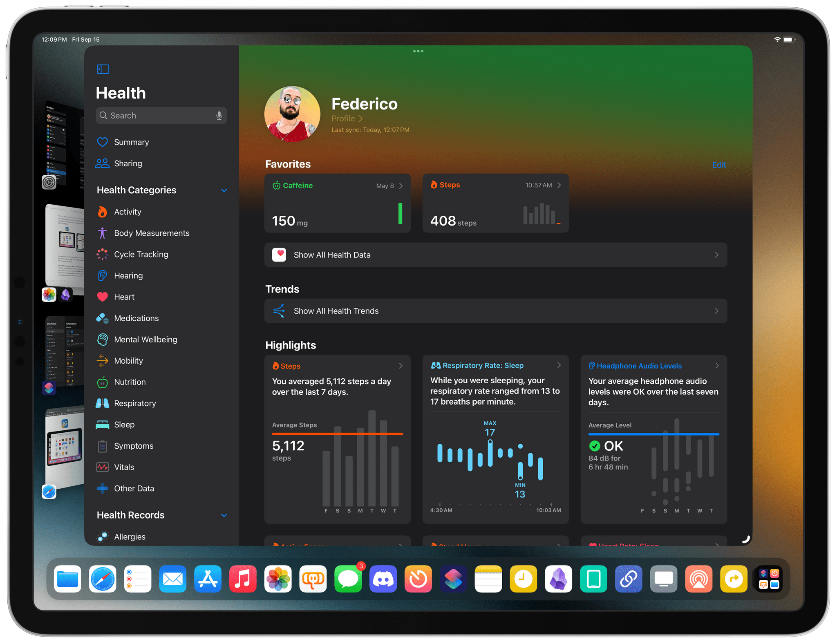This screenshot has height=644, width=837.
Task: Open the orange broadcast app in dock
Action: (699, 579)
